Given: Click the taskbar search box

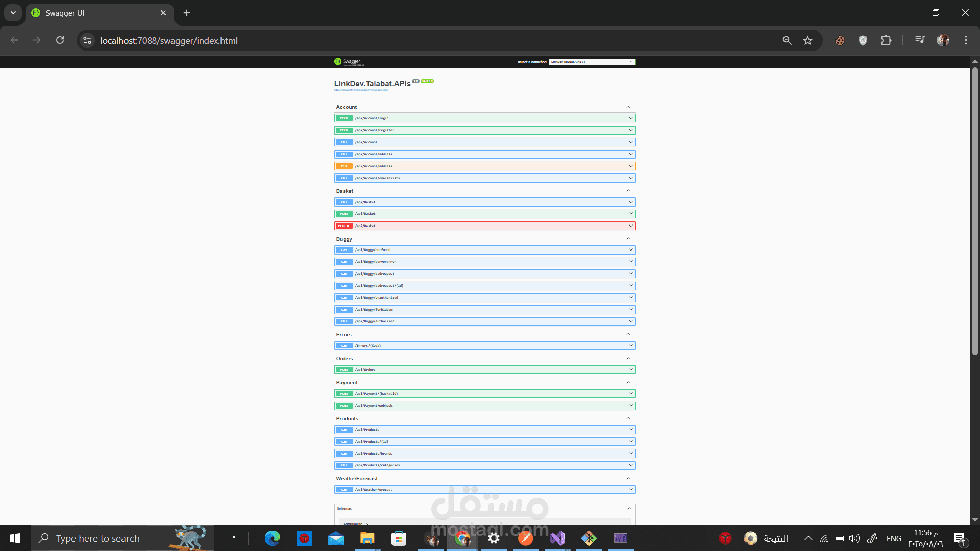Looking at the screenshot, I should 122,538.
